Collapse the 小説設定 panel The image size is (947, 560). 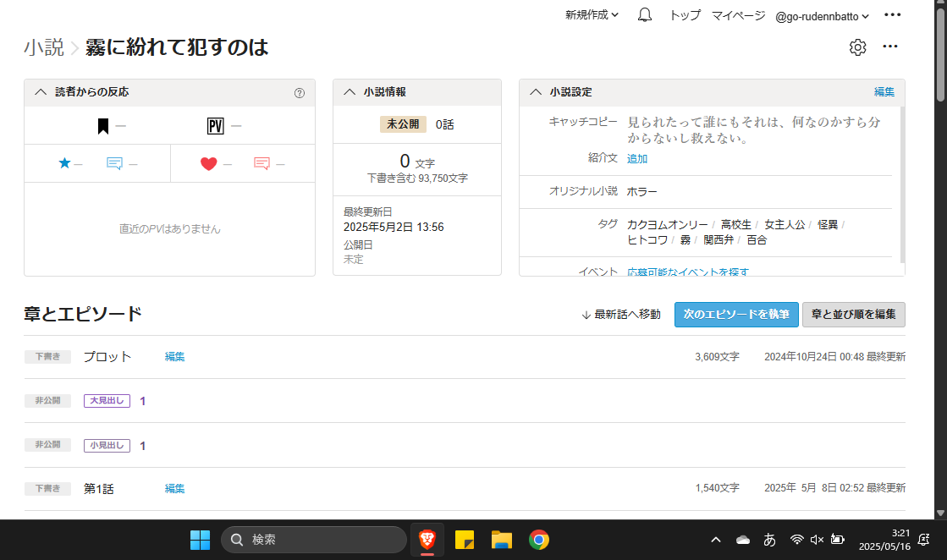pyautogui.click(x=536, y=92)
